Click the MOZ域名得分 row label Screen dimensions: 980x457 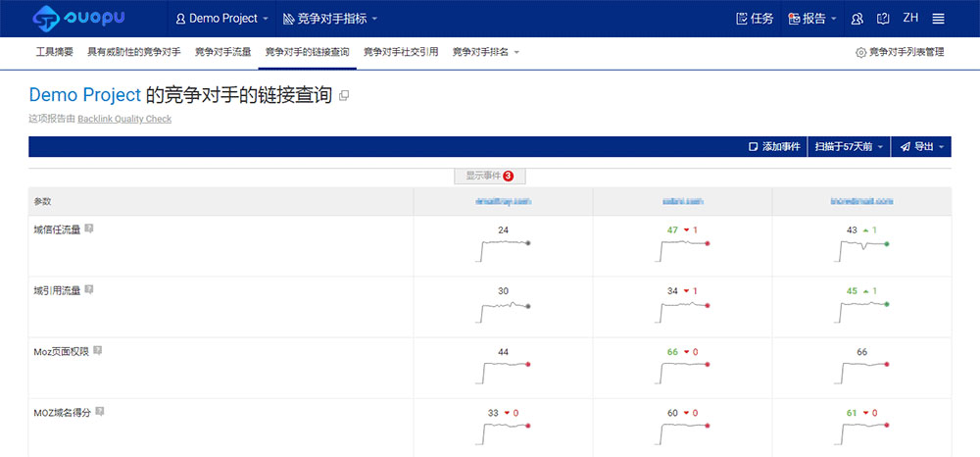point(63,412)
